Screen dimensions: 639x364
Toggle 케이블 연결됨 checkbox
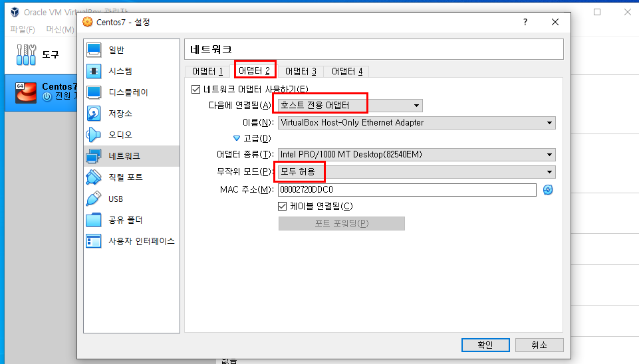(283, 207)
